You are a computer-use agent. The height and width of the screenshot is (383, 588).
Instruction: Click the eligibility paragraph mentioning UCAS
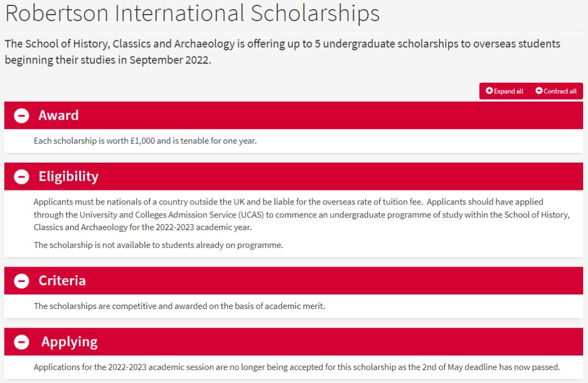(x=301, y=214)
